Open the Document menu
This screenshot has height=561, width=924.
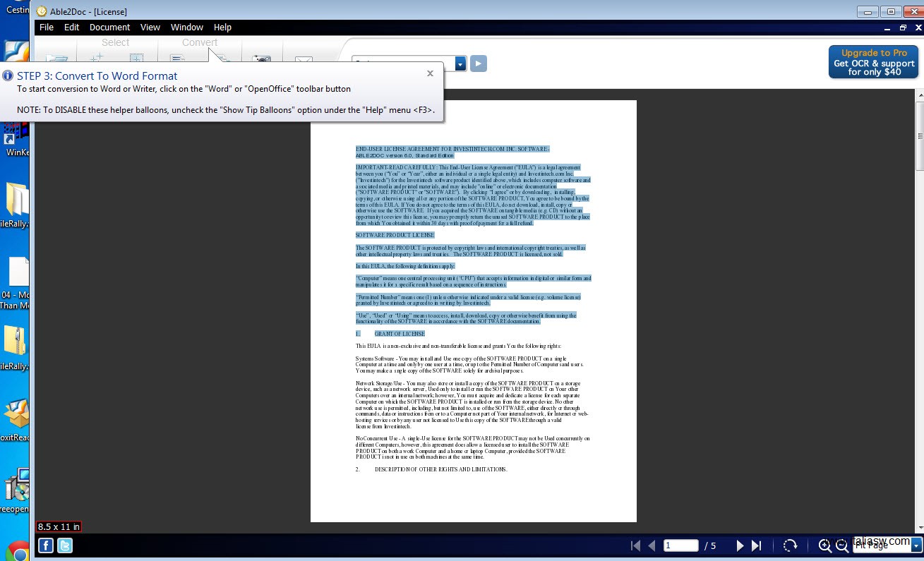click(x=109, y=28)
